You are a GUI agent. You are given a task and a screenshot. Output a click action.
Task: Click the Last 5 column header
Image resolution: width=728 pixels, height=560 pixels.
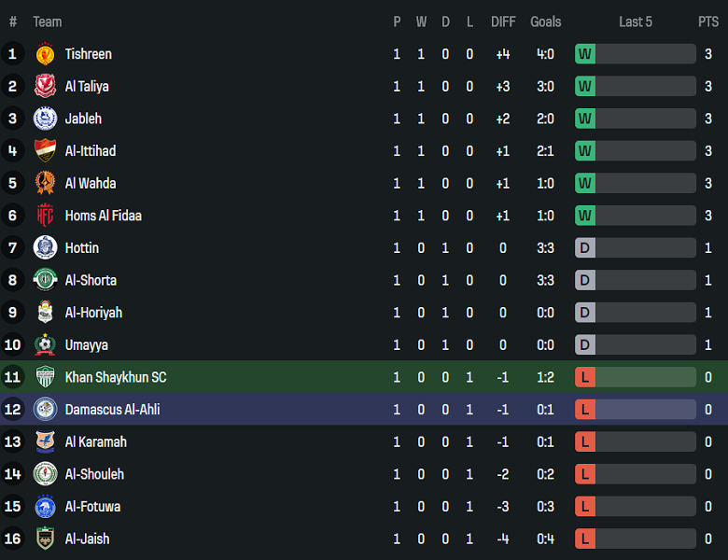coord(636,21)
